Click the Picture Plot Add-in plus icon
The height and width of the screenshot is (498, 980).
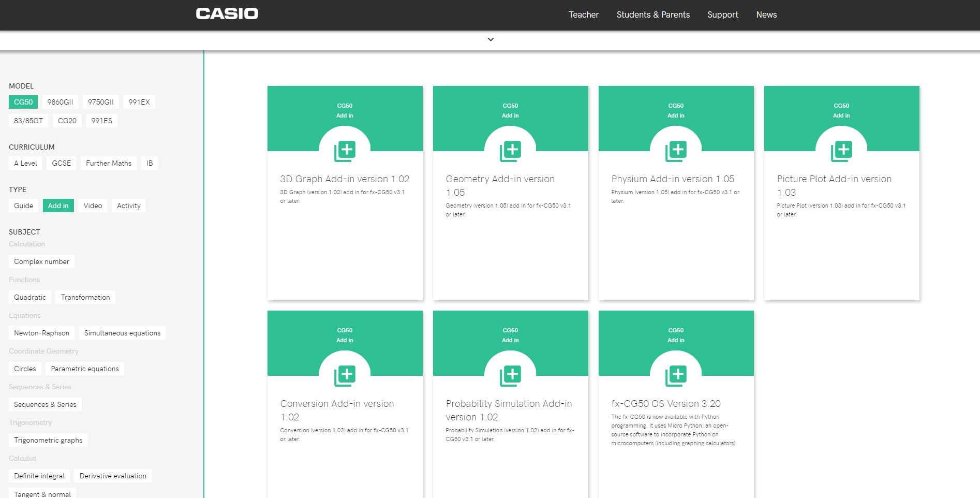pos(841,151)
